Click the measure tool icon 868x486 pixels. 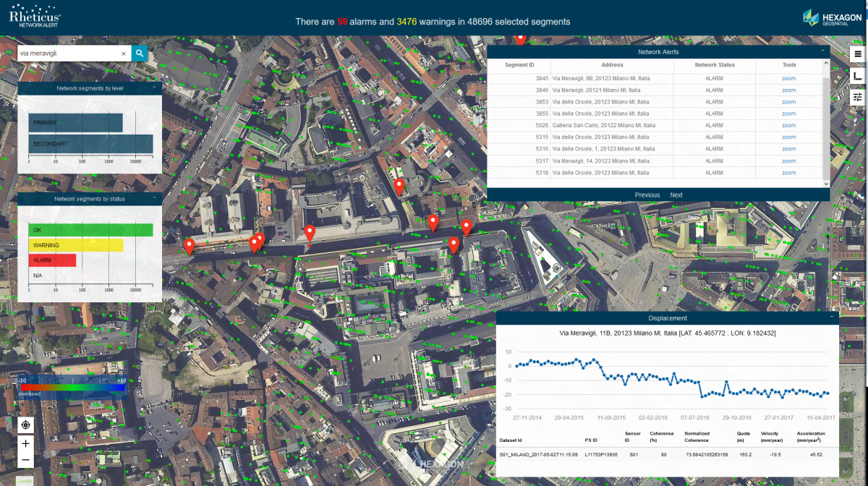coord(858,75)
